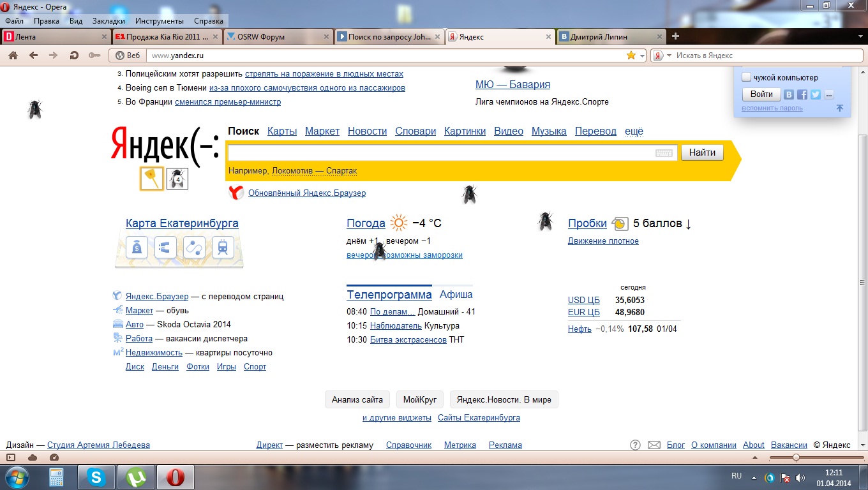
Task: Click the RU language indicator in tray
Action: click(x=737, y=476)
